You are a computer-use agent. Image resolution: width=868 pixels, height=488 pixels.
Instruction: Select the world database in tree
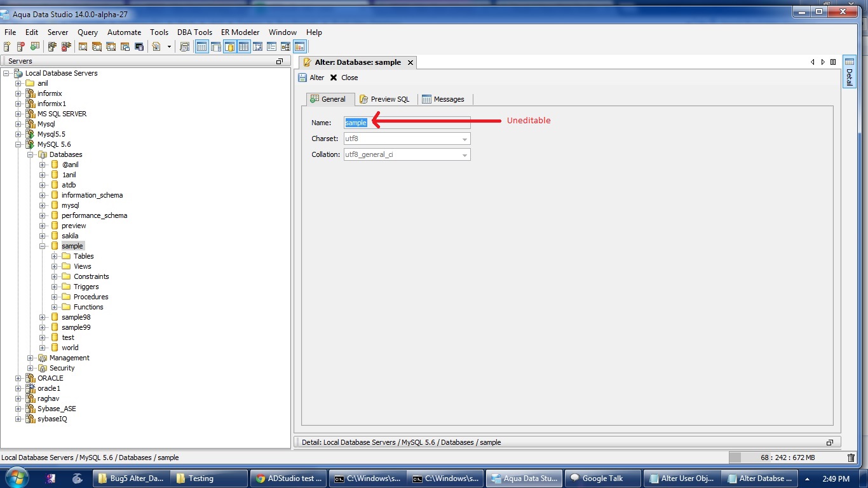click(x=70, y=348)
